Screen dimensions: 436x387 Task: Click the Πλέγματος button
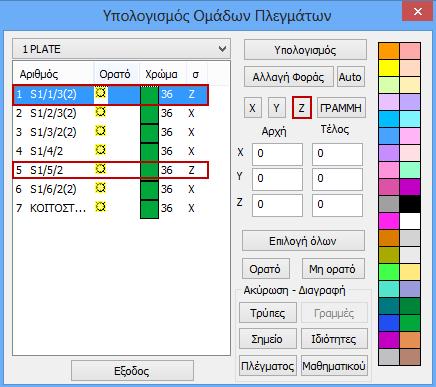268,366
